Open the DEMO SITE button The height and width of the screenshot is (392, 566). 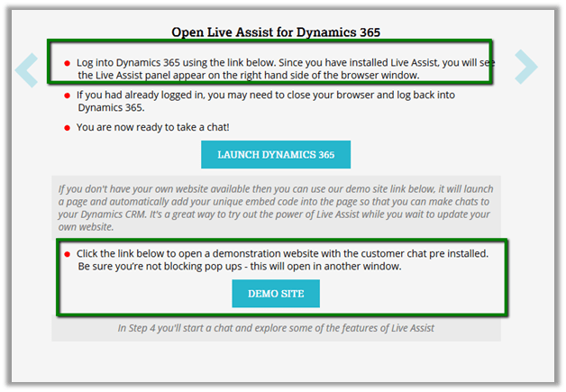click(276, 294)
